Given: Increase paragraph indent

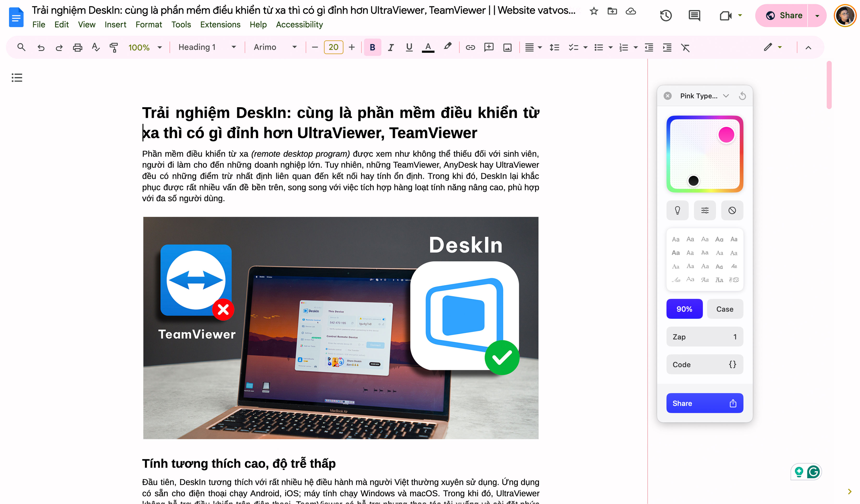Looking at the screenshot, I should pos(667,47).
